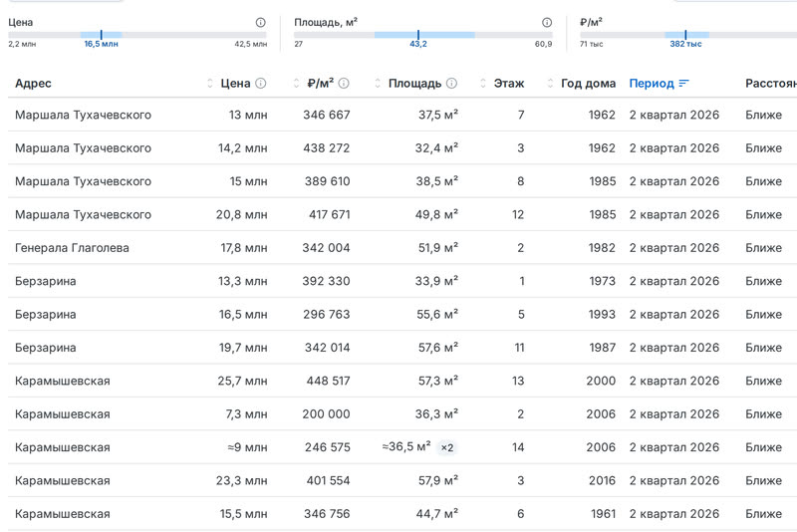Select Карамышевская row priced 25,7 млн
This screenshot has height=532, width=797.
(402, 382)
